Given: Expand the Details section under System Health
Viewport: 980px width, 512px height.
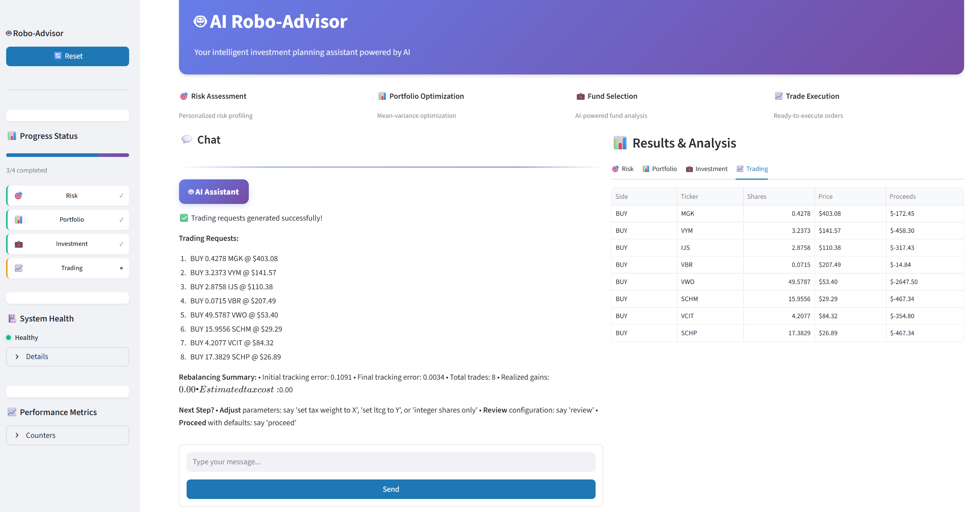Looking at the screenshot, I should point(67,357).
